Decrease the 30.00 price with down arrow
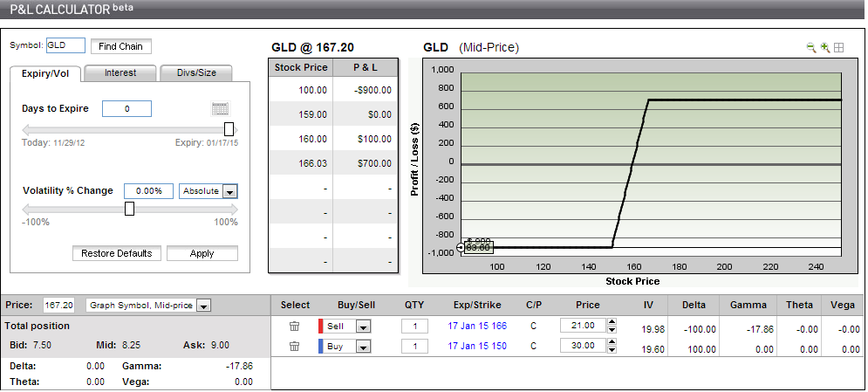 tap(612, 350)
